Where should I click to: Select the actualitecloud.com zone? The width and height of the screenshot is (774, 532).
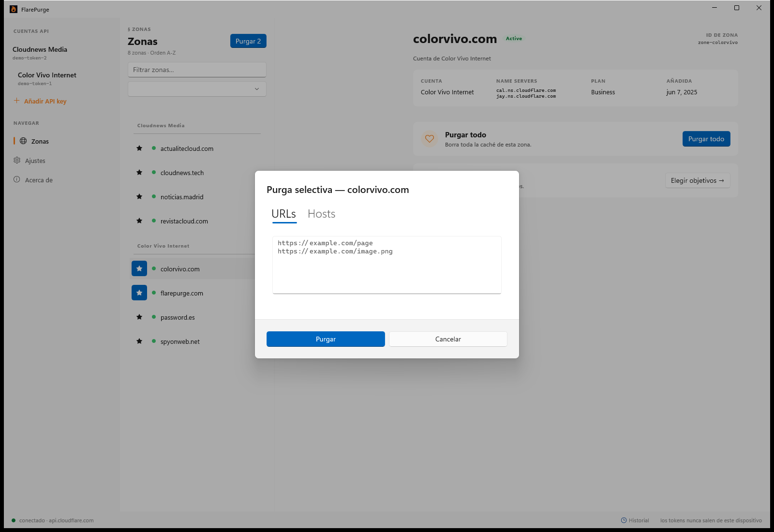click(x=187, y=148)
